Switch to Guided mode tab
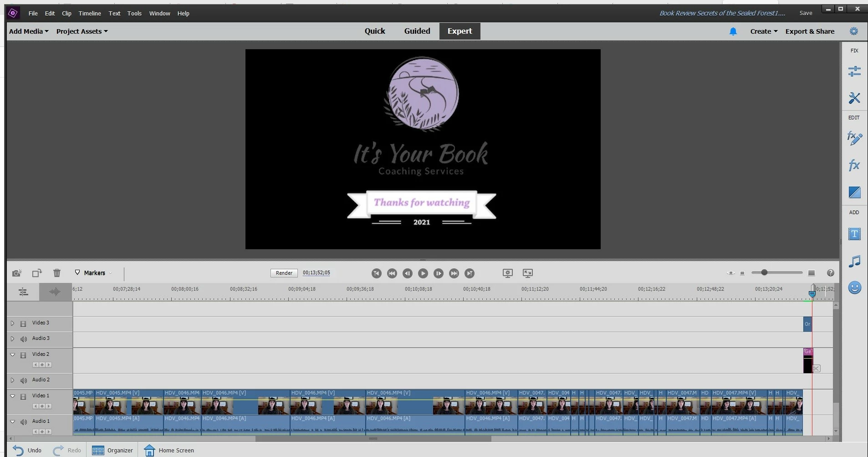The image size is (868, 457). pyautogui.click(x=417, y=31)
